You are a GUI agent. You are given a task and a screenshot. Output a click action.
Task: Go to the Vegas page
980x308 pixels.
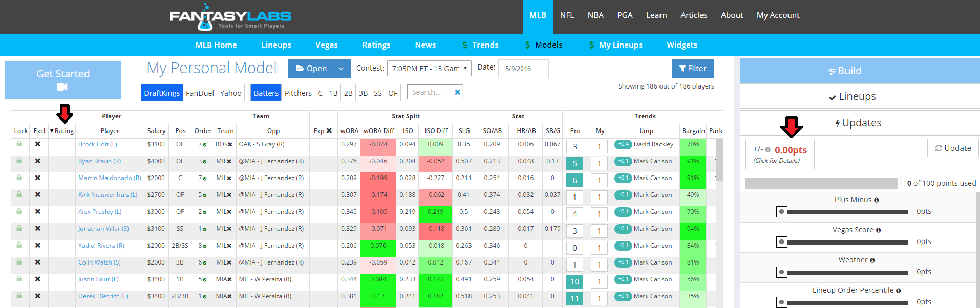pos(327,45)
